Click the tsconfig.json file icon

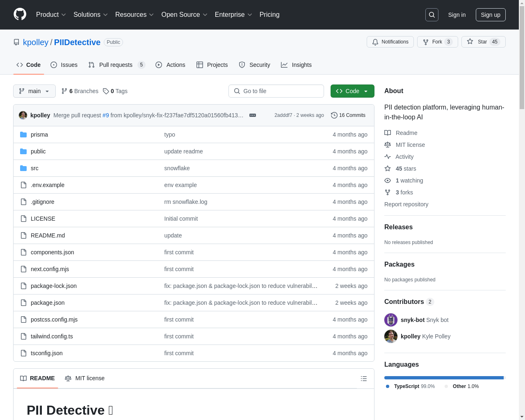[23, 353]
